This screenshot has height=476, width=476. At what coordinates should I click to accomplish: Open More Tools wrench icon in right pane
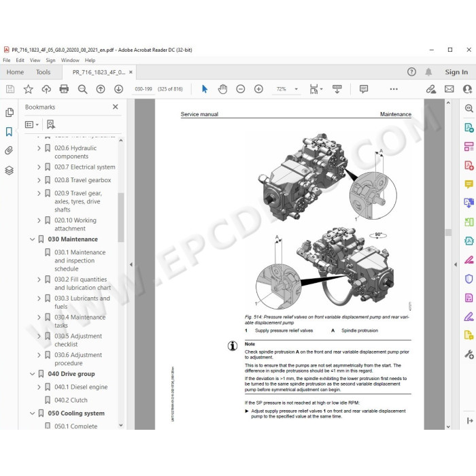click(469, 354)
